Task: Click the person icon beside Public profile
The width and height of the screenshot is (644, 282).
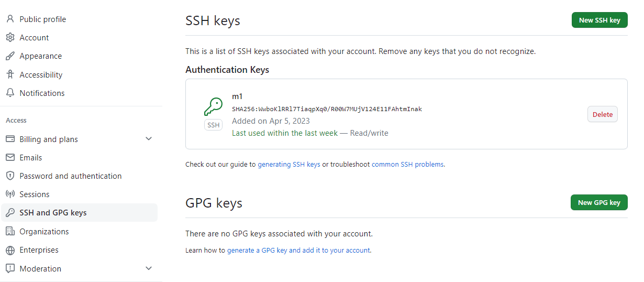Action: [10, 19]
